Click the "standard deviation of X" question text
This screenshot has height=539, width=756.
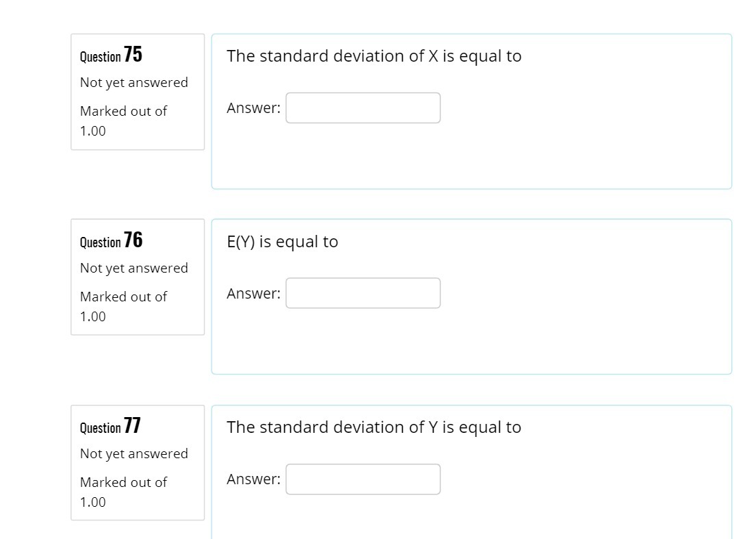(374, 56)
